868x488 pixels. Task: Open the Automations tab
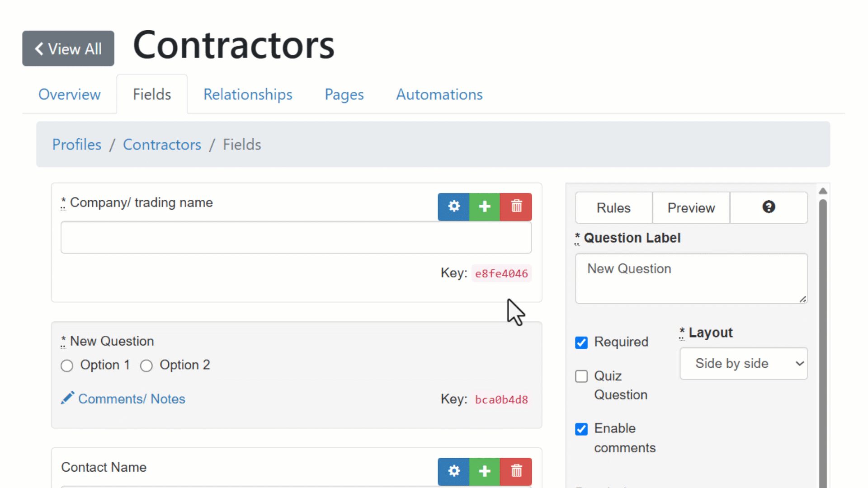439,94
